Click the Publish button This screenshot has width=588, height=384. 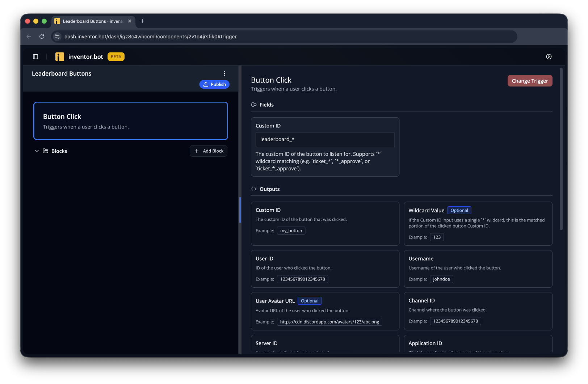(x=214, y=84)
